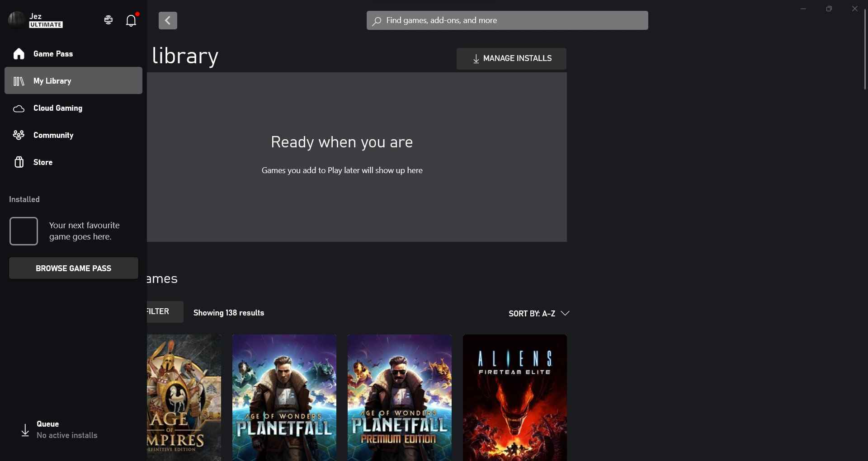The height and width of the screenshot is (461, 868).
Task: Click the Community people icon
Action: tap(19, 135)
